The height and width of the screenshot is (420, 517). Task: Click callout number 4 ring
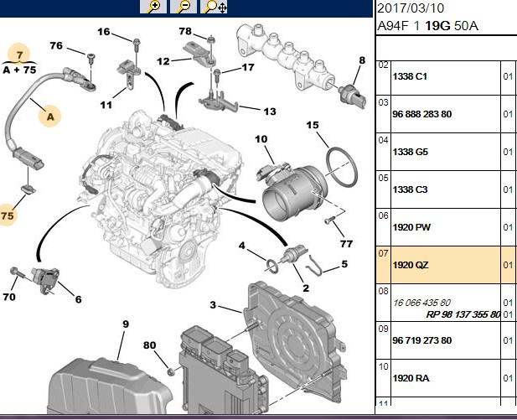(x=242, y=246)
